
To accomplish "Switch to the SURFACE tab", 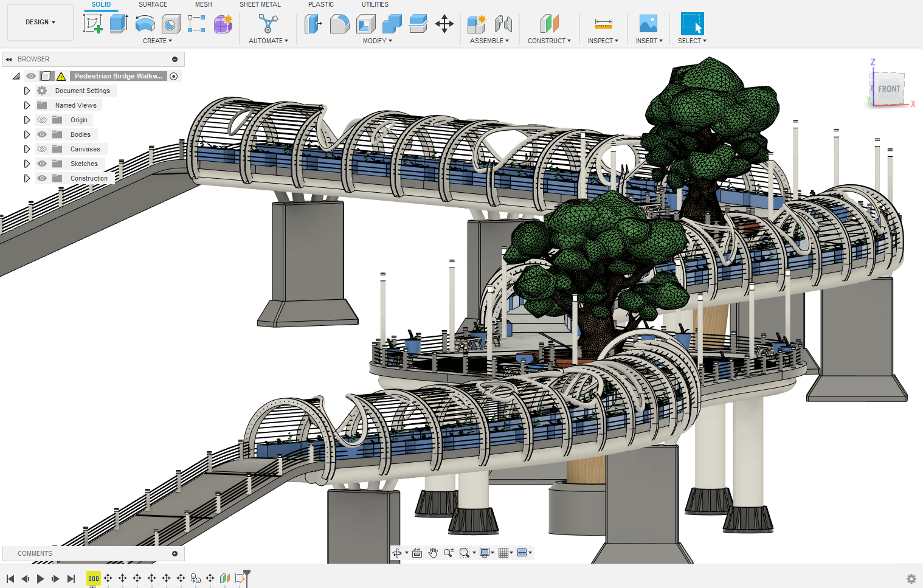I will coord(152,4).
